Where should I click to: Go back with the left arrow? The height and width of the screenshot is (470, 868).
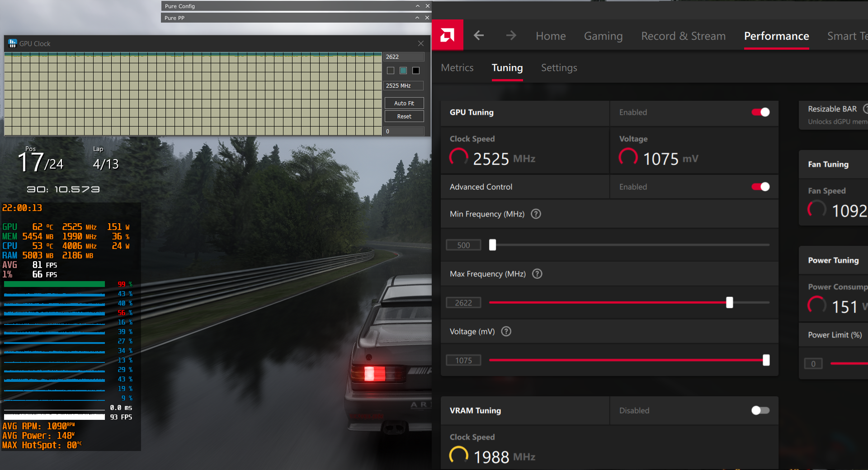(x=479, y=35)
